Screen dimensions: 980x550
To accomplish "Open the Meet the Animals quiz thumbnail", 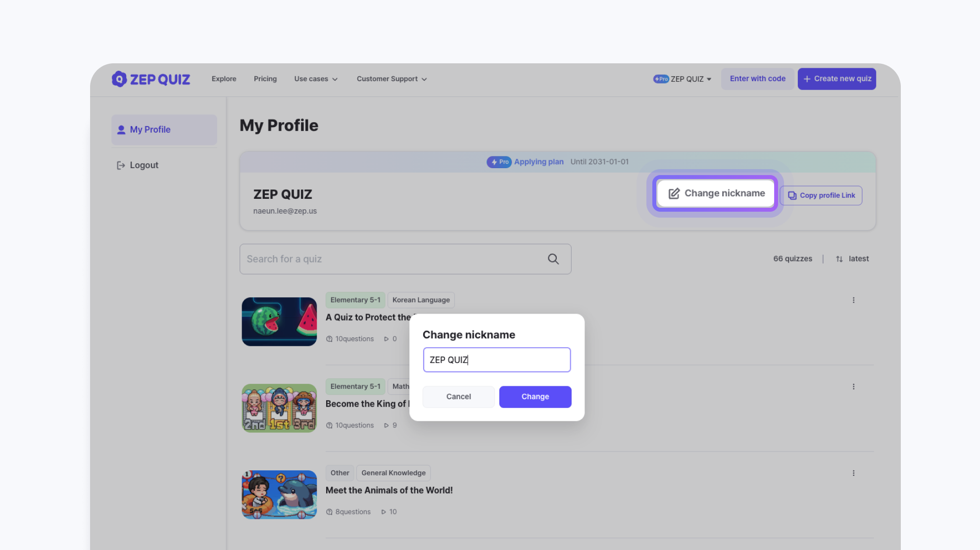I will pyautogui.click(x=279, y=495).
